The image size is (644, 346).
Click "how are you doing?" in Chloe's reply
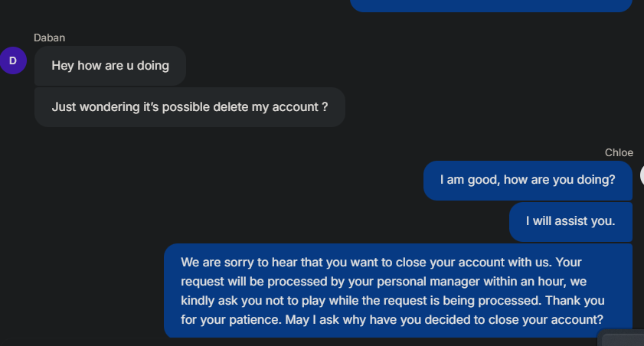point(561,181)
